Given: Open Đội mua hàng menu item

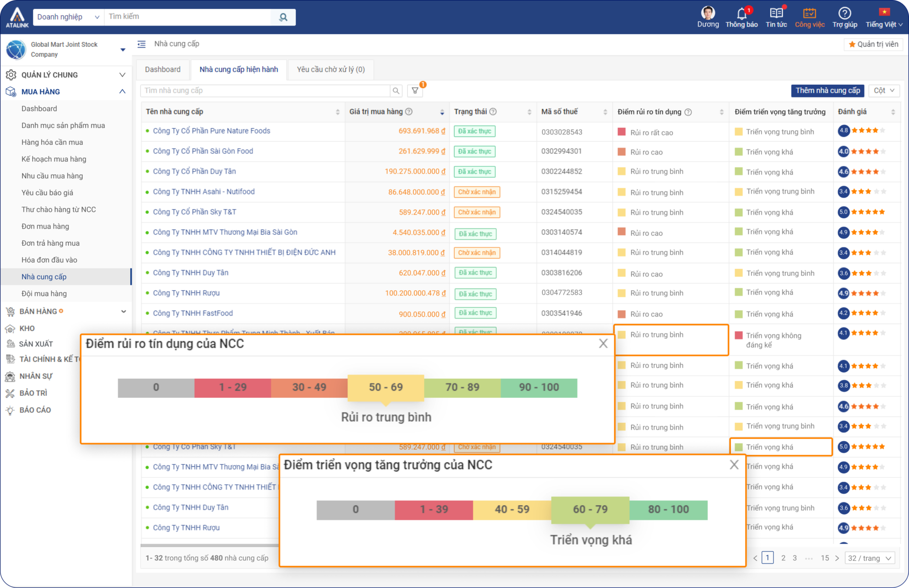Looking at the screenshot, I should pos(44,294).
